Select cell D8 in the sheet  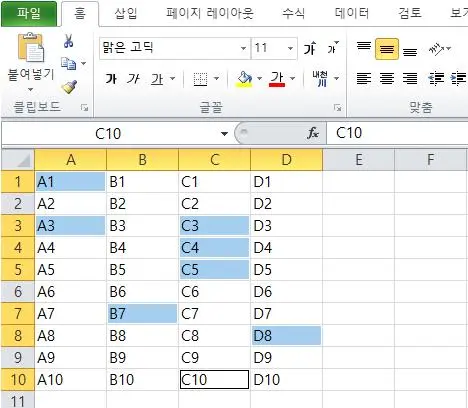(x=286, y=336)
